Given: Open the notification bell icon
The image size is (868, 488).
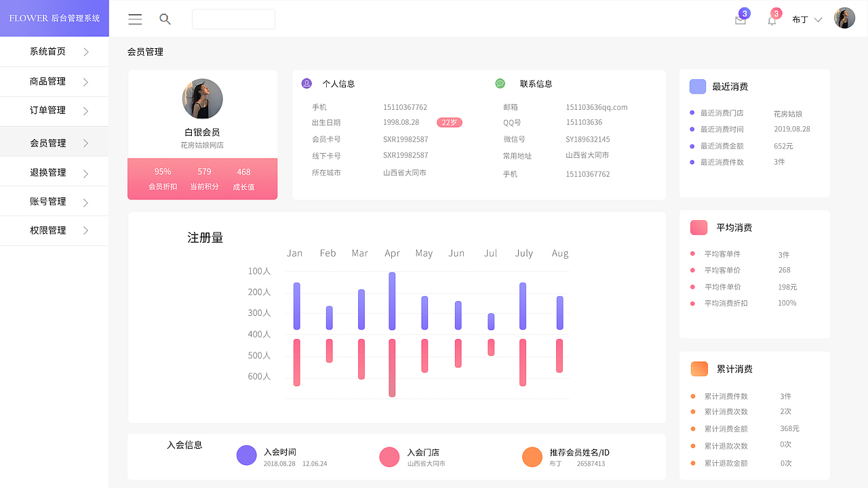Looking at the screenshot, I should tap(771, 20).
